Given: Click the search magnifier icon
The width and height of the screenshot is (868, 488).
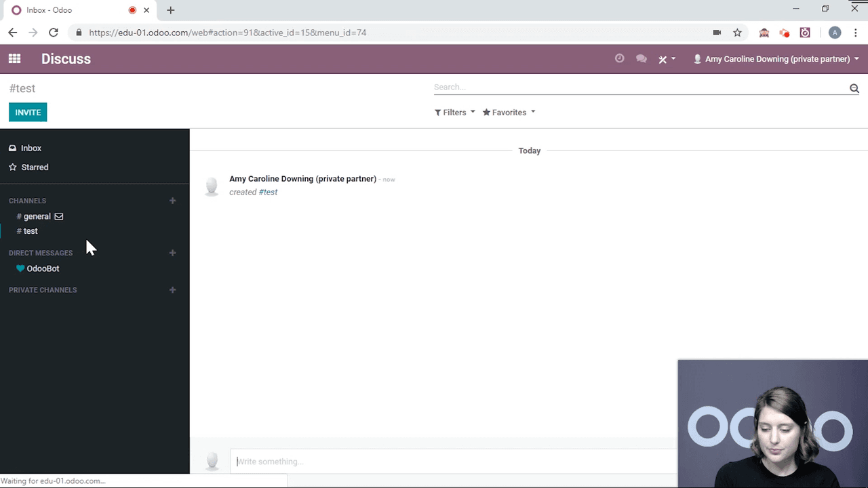Looking at the screenshot, I should pyautogui.click(x=854, y=88).
